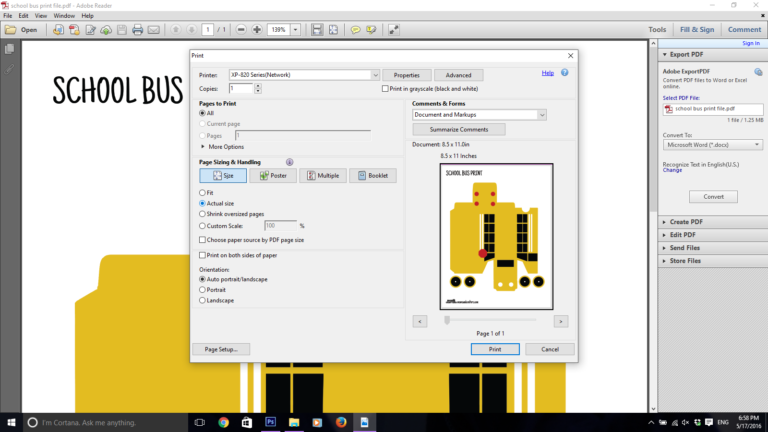This screenshot has width=768, height=432.
Task: Check Print on both sides of paper
Action: click(x=203, y=255)
